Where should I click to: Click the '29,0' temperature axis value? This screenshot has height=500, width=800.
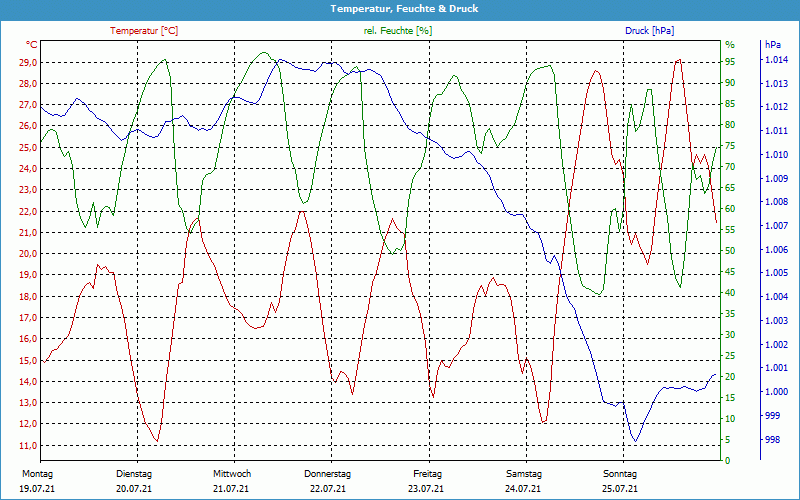[x=28, y=62]
